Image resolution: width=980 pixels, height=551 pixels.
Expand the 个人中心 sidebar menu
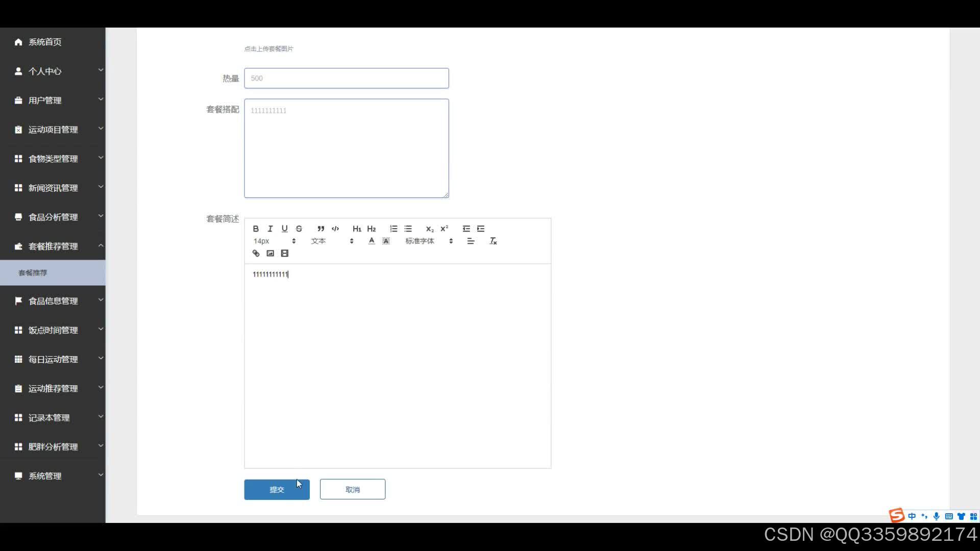point(53,71)
